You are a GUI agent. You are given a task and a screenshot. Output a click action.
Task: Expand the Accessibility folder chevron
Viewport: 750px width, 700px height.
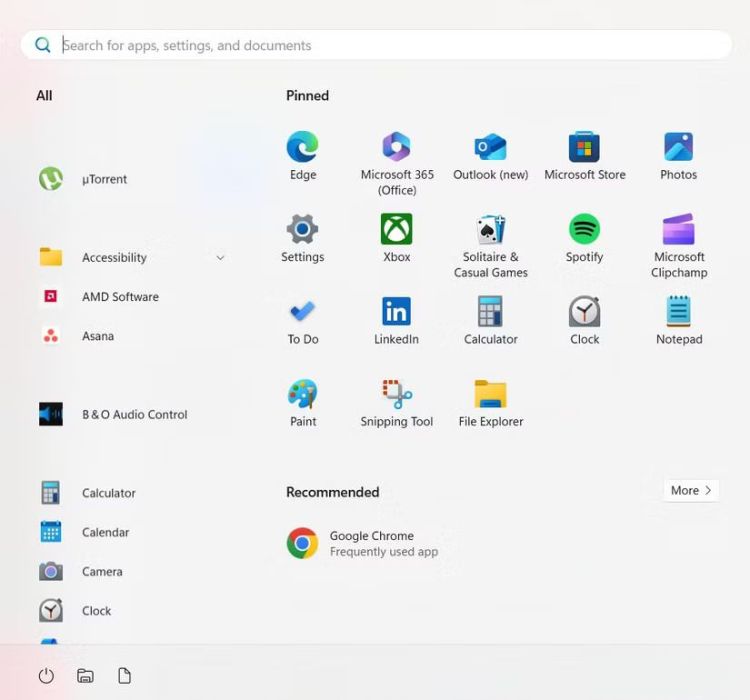[x=220, y=258]
